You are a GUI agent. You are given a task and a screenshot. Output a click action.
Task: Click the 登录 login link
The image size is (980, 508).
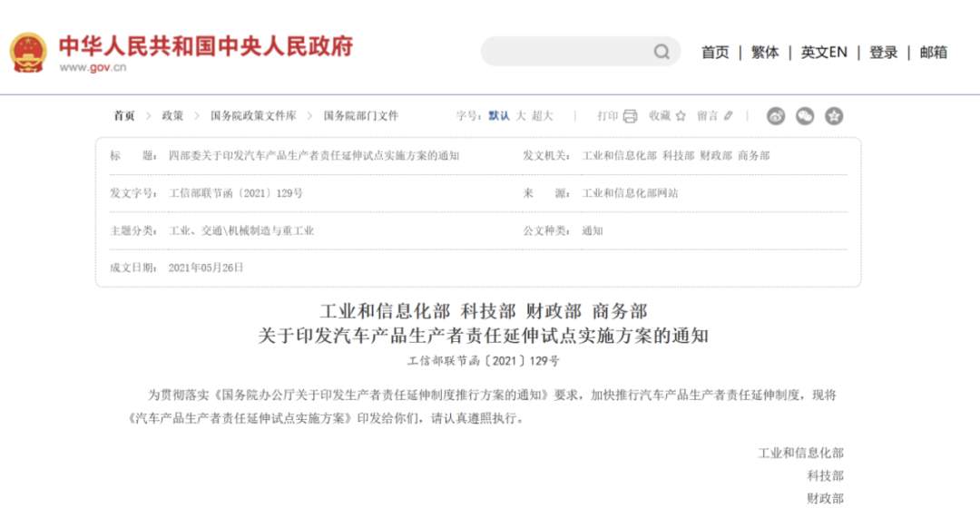[883, 53]
